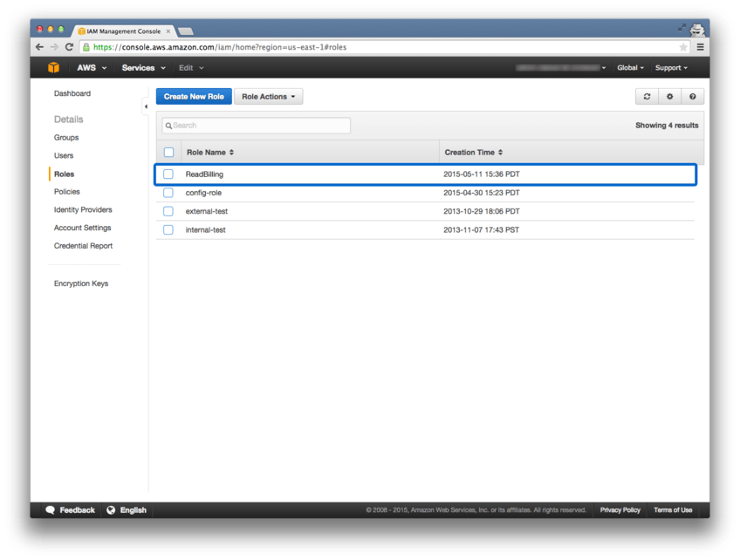Open the AWS dropdown menu

[92, 68]
